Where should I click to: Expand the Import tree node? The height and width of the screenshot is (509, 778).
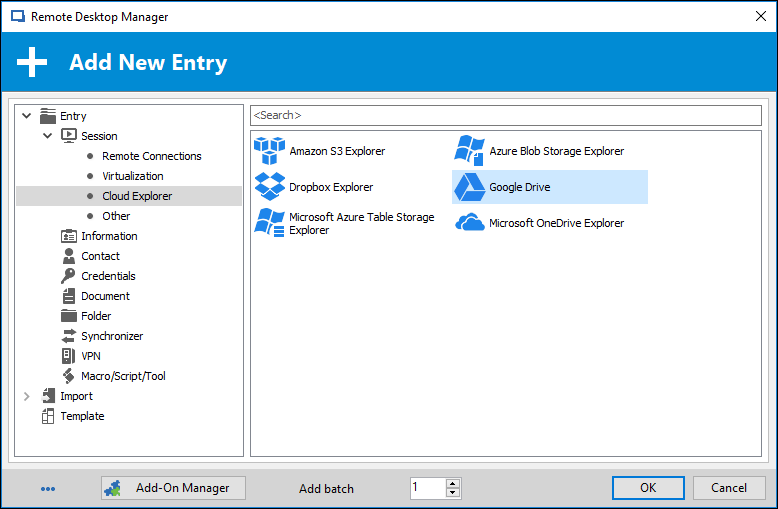pyautogui.click(x=27, y=396)
